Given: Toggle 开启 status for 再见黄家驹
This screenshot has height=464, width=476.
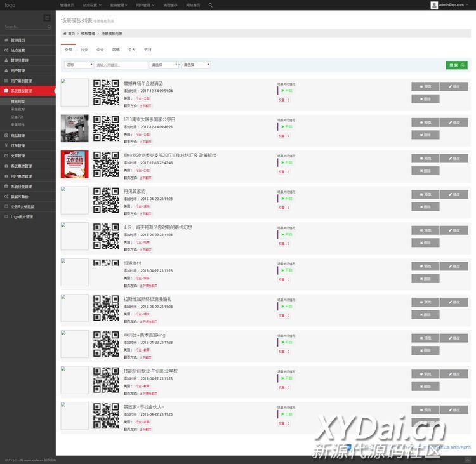Looking at the screenshot, I should click(287, 199).
